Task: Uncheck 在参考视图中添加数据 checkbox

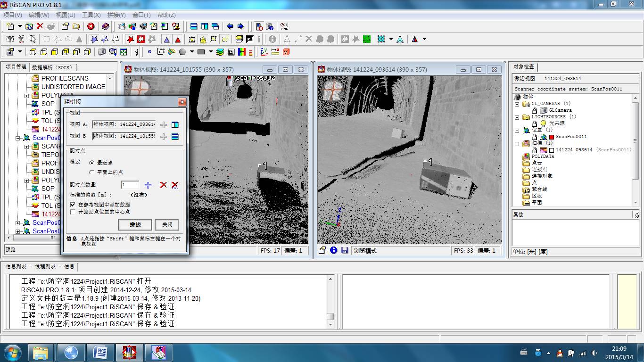Action: tap(73, 205)
